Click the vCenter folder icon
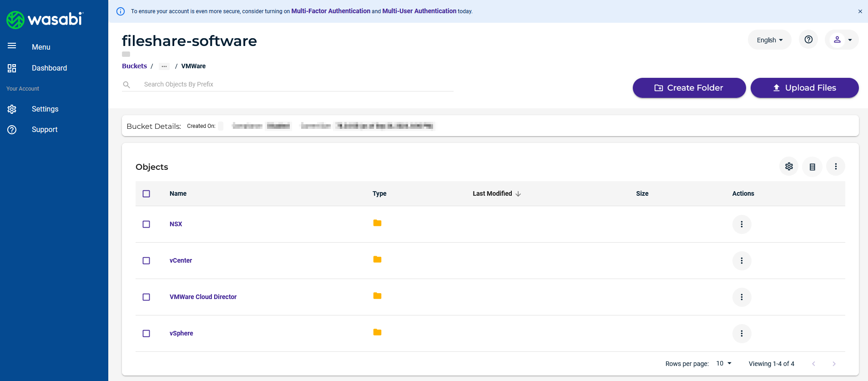The height and width of the screenshot is (381, 868). point(377,259)
